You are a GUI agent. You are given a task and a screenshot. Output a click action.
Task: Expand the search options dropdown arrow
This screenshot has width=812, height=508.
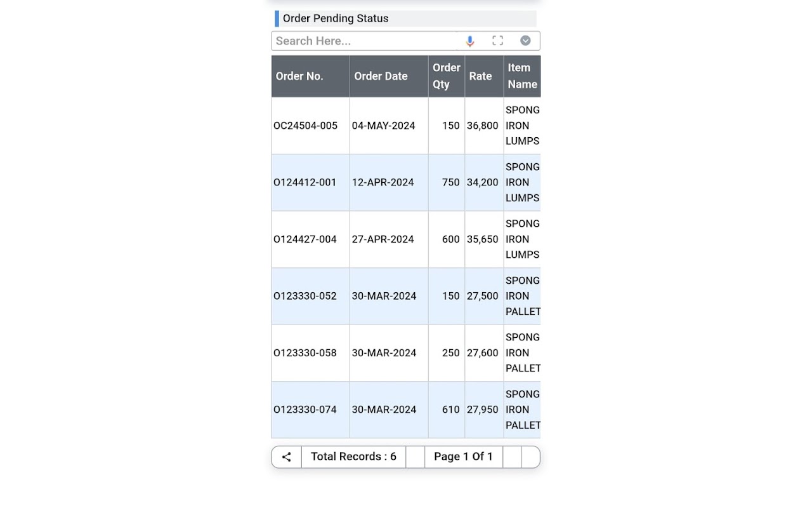tap(525, 41)
